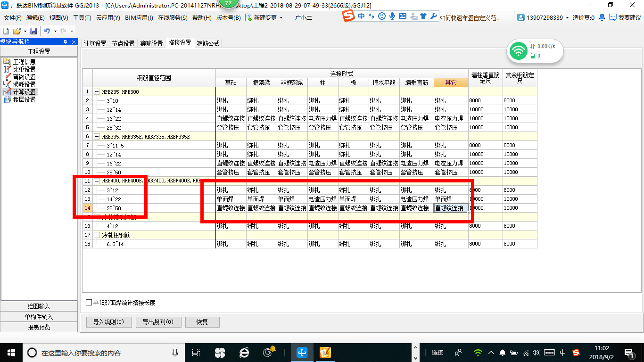
Task: Collapse the HRB335, HRB335E group
Action: tap(97, 136)
